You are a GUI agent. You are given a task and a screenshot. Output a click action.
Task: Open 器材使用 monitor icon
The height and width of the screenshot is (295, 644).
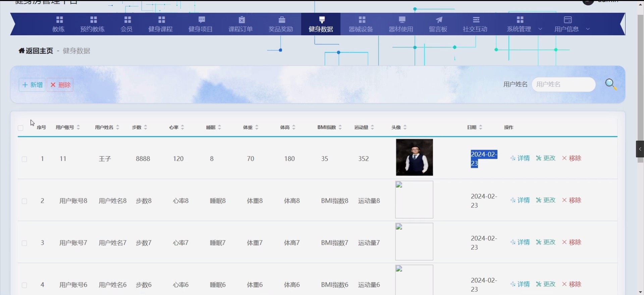click(x=401, y=20)
